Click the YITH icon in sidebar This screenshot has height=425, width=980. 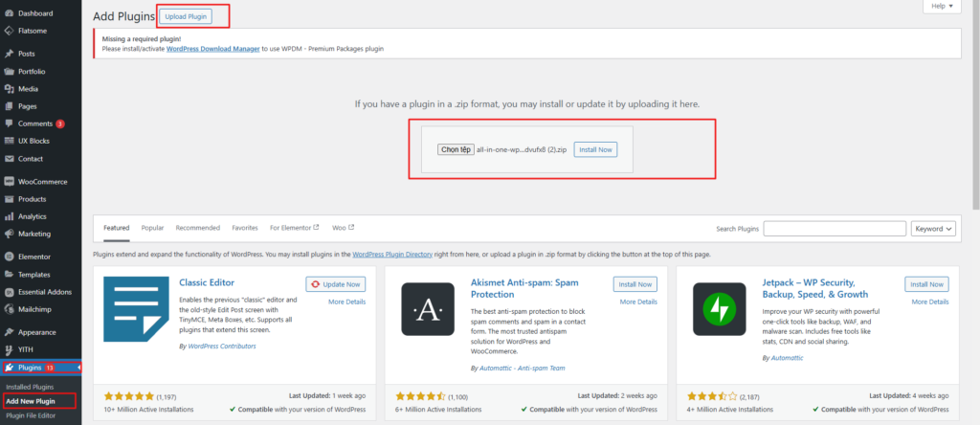click(9, 350)
